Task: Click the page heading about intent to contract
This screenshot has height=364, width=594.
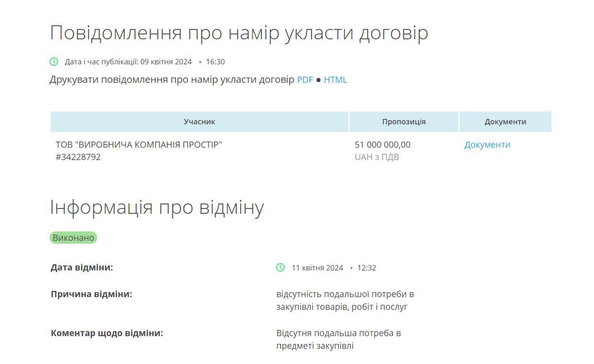Action: [x=239, y=33]
